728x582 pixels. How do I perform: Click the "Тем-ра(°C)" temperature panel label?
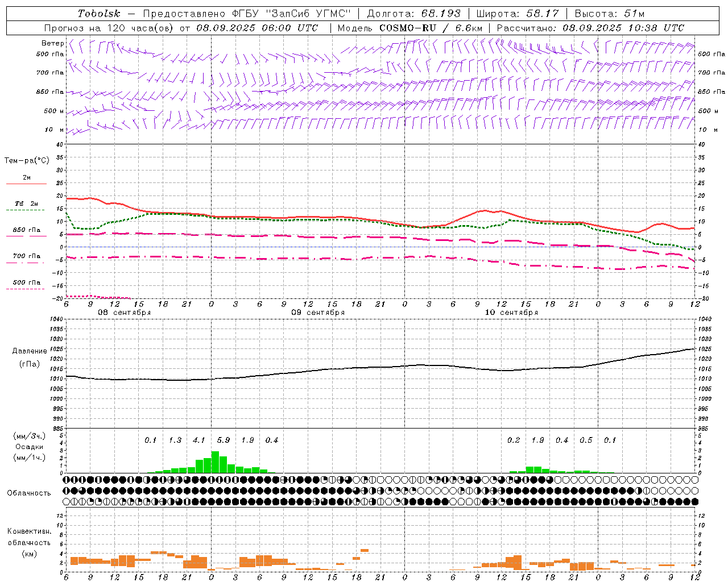coord(27,161)
